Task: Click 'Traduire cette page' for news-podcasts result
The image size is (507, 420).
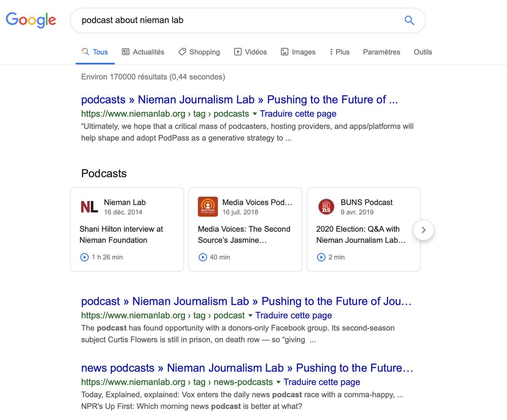Action: pyautogui.click(x=322, y=382)
